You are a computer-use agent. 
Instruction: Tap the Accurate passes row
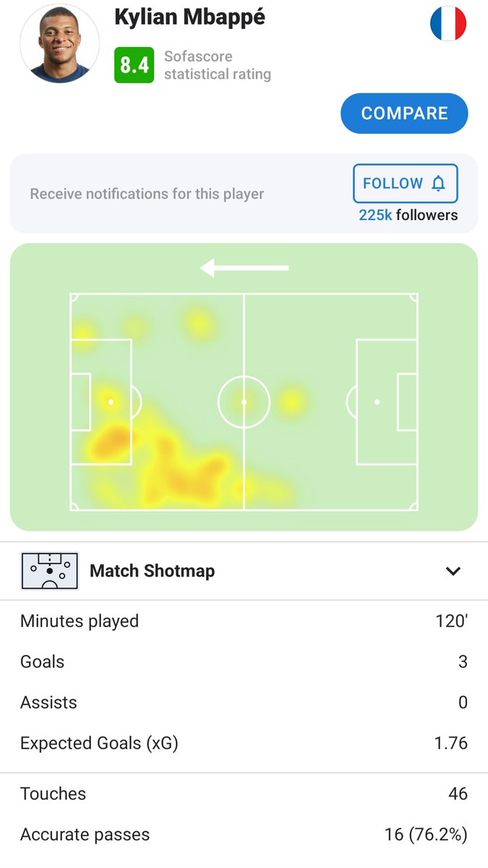(x=244, y=834)
